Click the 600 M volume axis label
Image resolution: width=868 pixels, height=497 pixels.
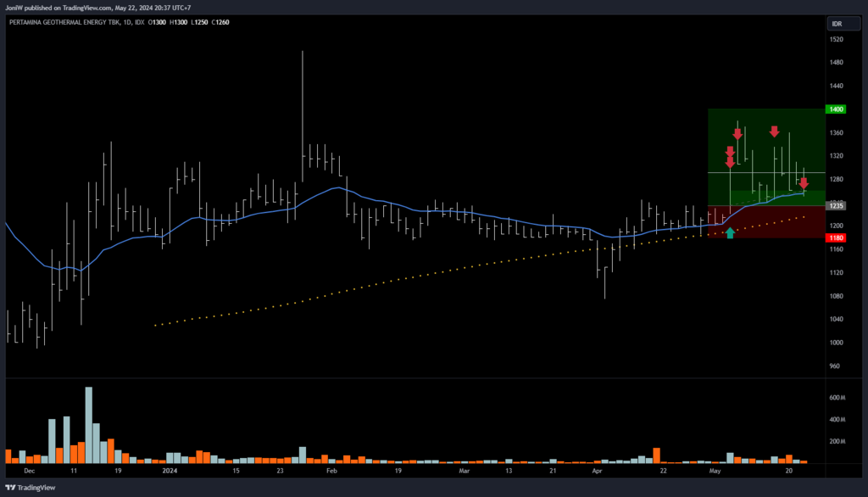point(837,398)
